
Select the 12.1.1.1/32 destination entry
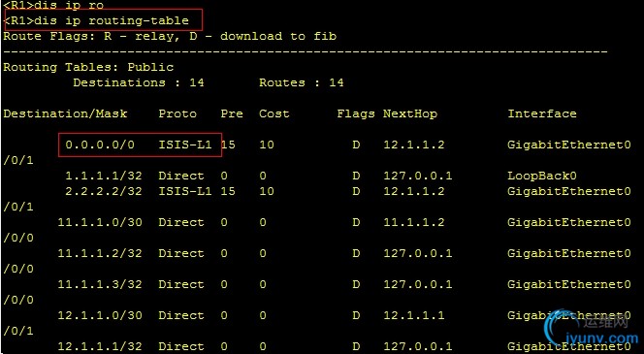100,346
